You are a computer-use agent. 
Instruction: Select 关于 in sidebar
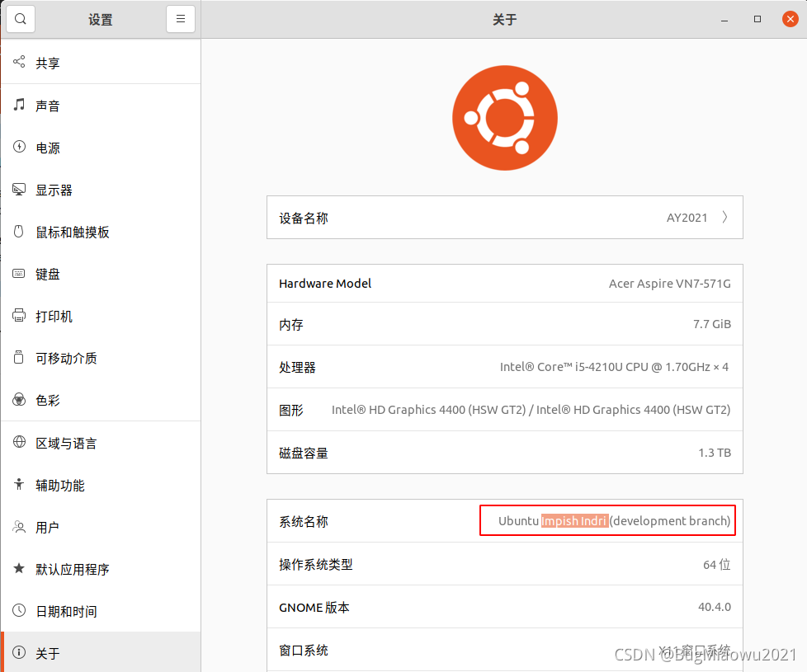click(101, 652)
